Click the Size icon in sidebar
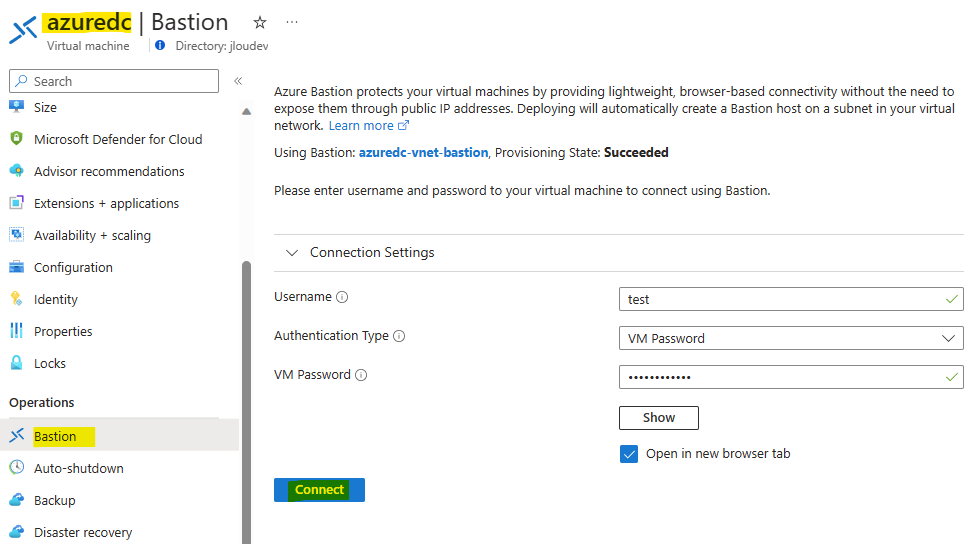The width and height of the screenshot is (976, 544). pos(17,106)
